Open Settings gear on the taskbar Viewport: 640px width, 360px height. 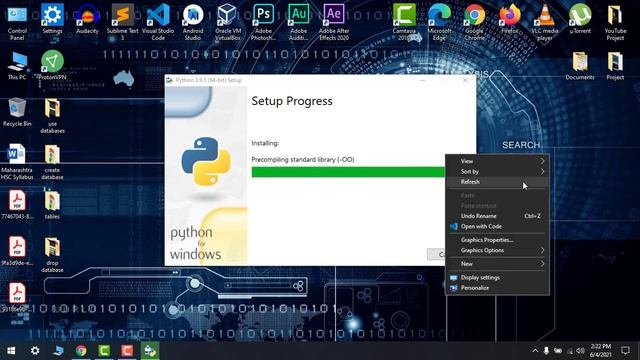click(35, 351)
